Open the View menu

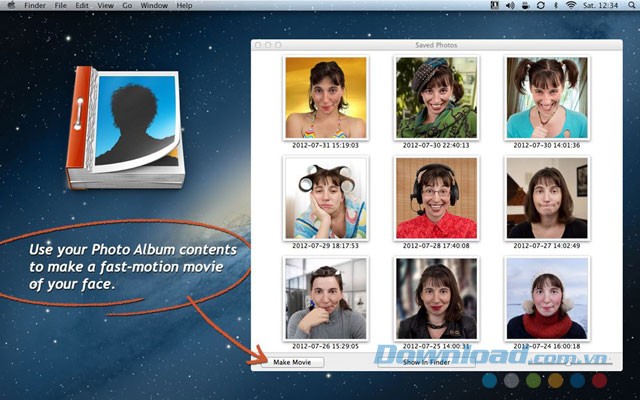click(x=105, y=5)
